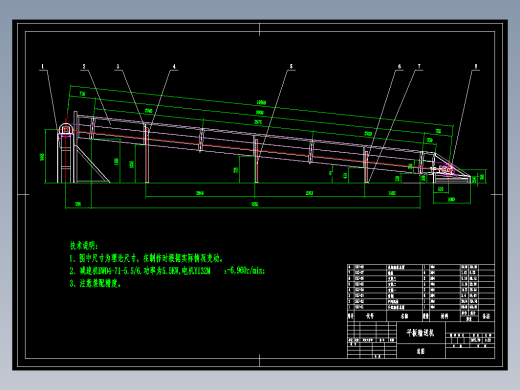Select callout balloon number 2
This screenshot has height=390, width=520.
tap(84, 66)
